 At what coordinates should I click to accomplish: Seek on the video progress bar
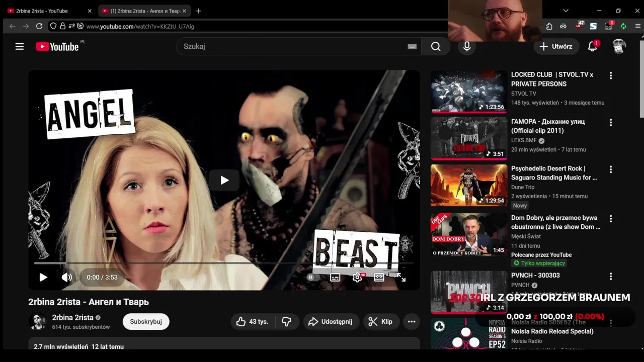pyautogui.click(x=224, y=263)
